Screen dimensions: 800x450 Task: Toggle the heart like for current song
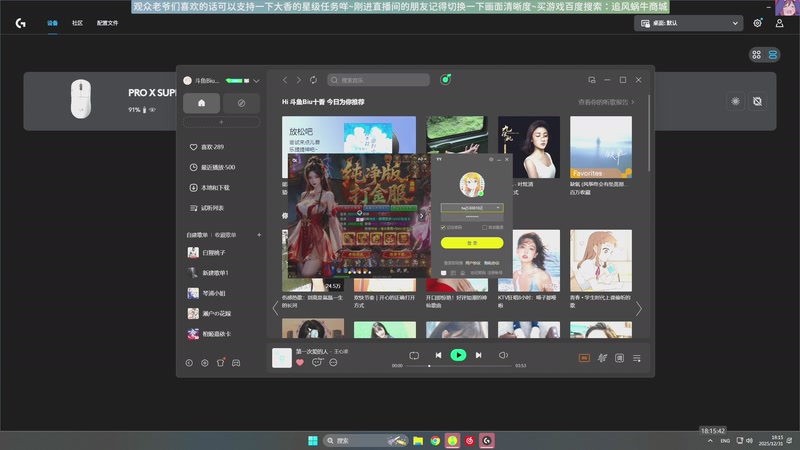click(x=300, y=362)
